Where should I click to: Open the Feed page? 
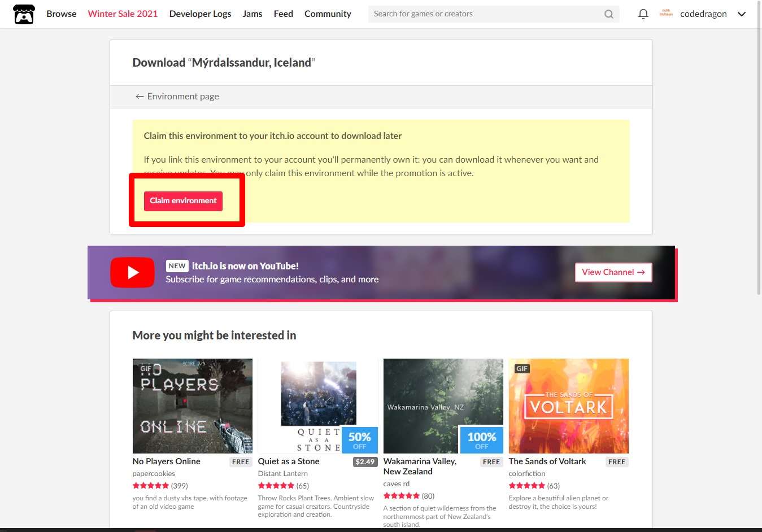pos(284,14)
